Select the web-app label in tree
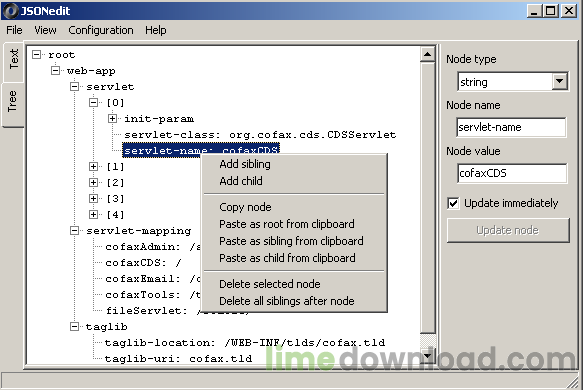The height and width of the screenshot is (390, 583). point(91,71)
